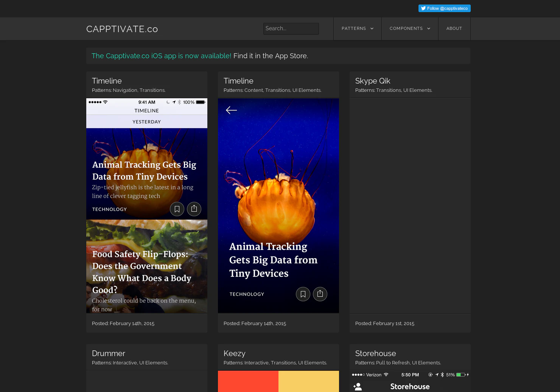560x392 pixels.
Task: Click location arrow in Navigation Timeline preview status bar
Action: coord(174,102)
